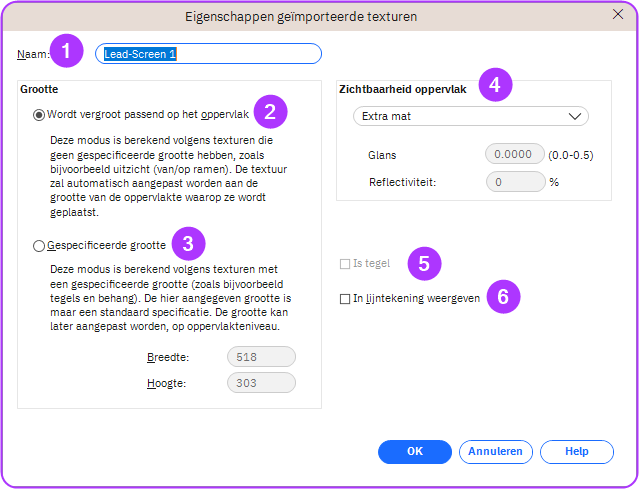The image size is (639, 489).
Task: Confirm the dialog with OK
Action: [x=415, y=451]
